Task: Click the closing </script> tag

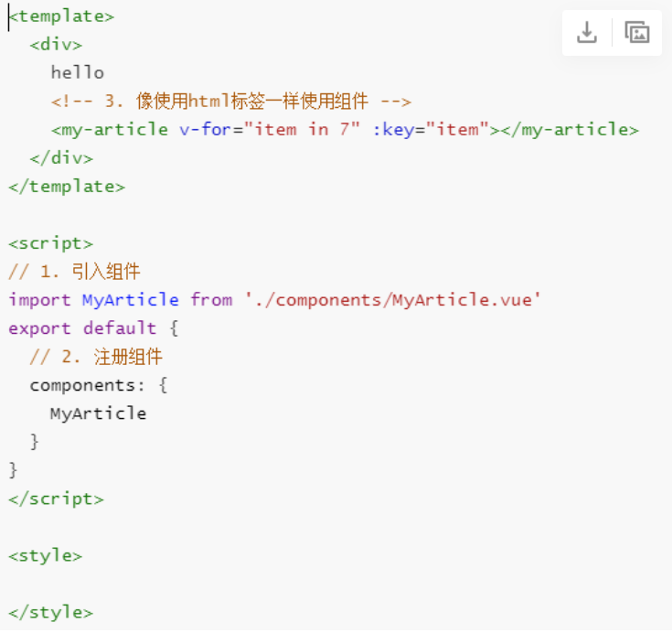Action: pyautogui.click(x=56, y=499)
